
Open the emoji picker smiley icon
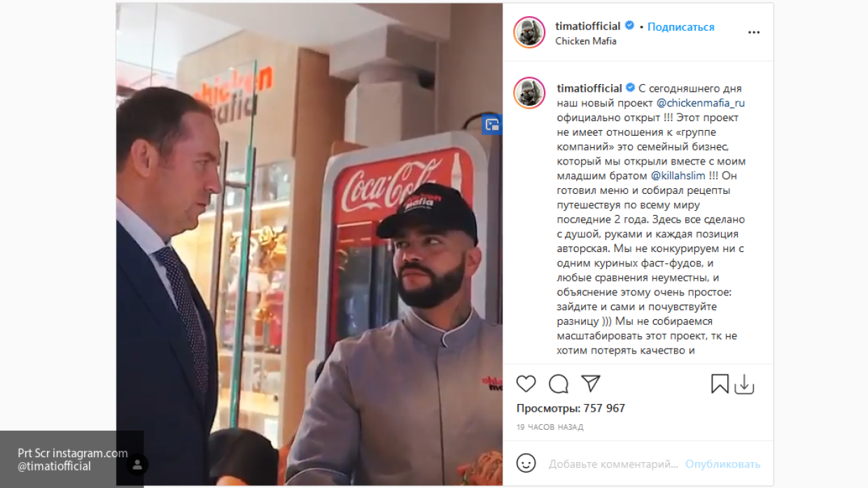(526, 463)
